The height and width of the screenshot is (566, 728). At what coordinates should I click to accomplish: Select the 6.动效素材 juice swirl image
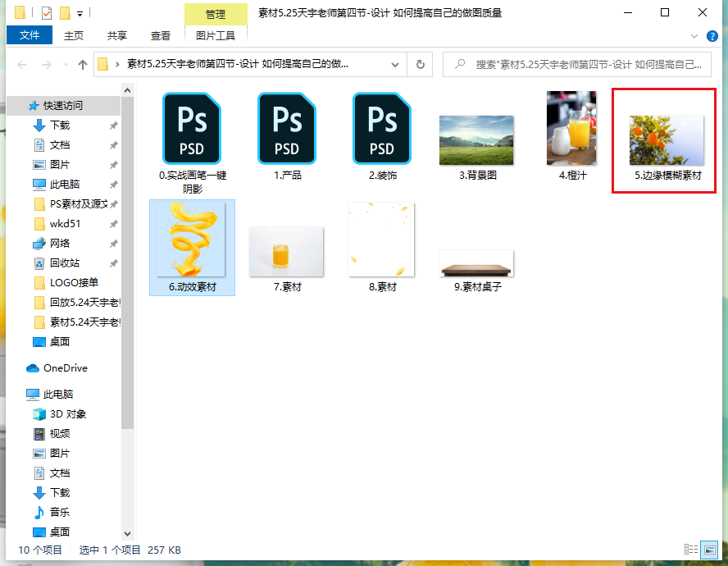coord(191,240)
